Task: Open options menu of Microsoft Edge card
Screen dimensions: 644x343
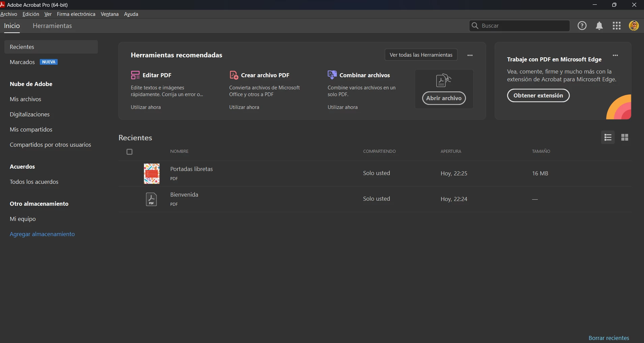Action: coord(615,55)
